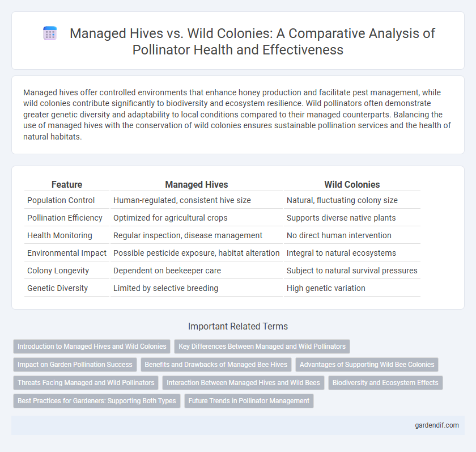This screenshot has height=452, width=476.
Task: Open 'Biodiversity and Ecosystem Effects' tag
Action: click(385, 383)
